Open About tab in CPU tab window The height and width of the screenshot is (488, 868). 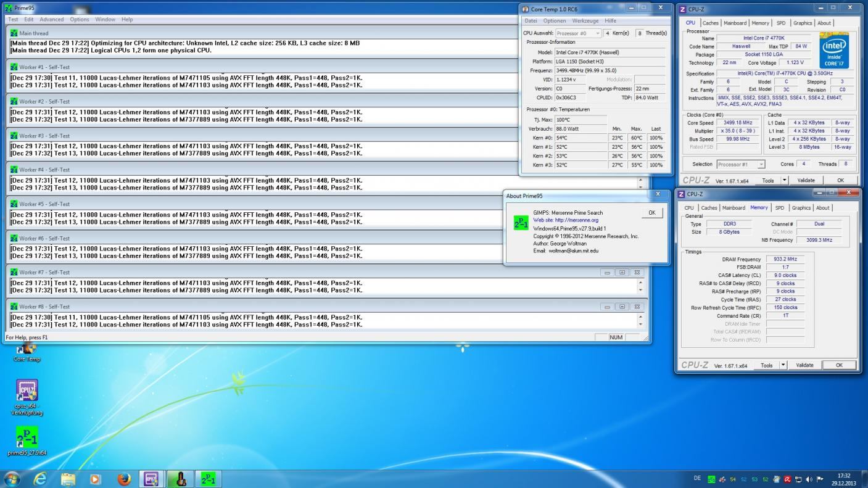824,23
